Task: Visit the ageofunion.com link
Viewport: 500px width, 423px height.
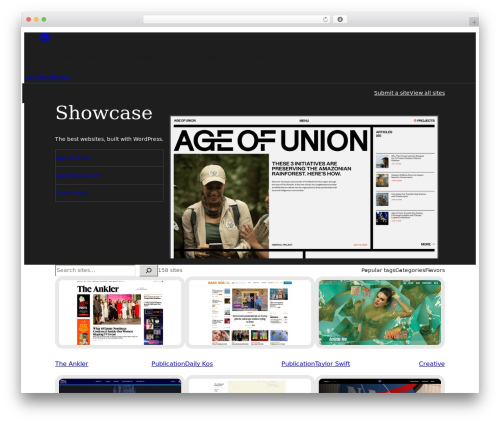Action: (78, 175)
